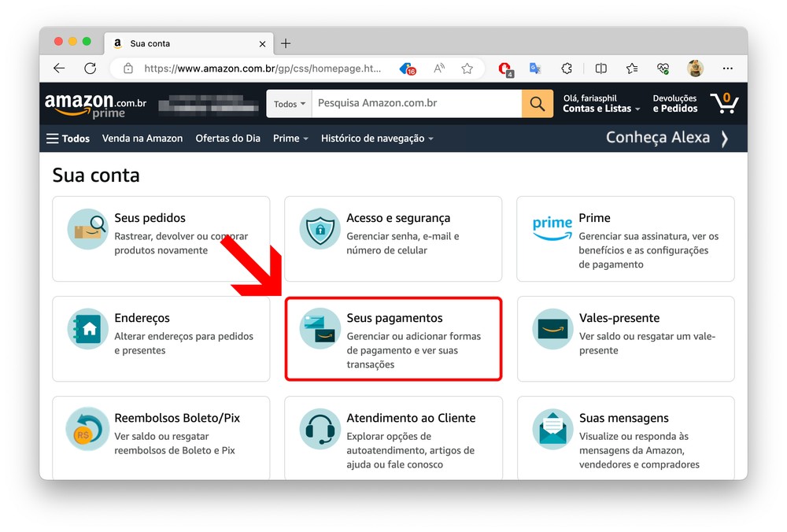Click the favorites star in address bar
This screenshot has width=787, height=532.
tap(467, 68)
